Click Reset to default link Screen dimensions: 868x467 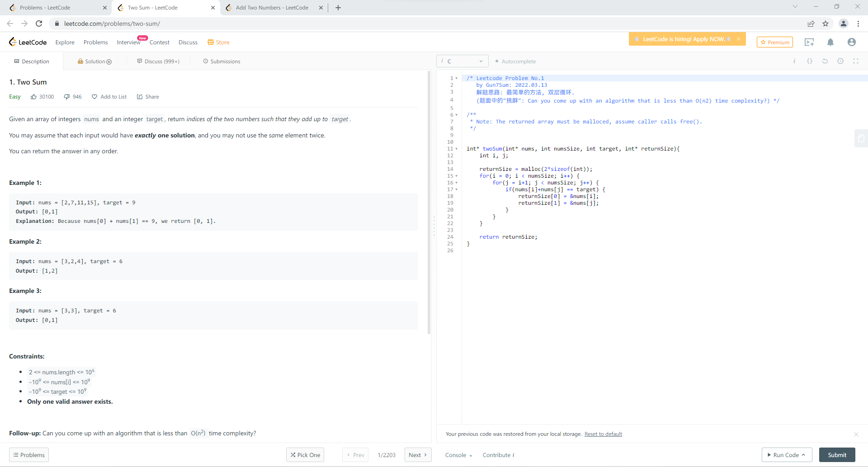tap(603, 434)
